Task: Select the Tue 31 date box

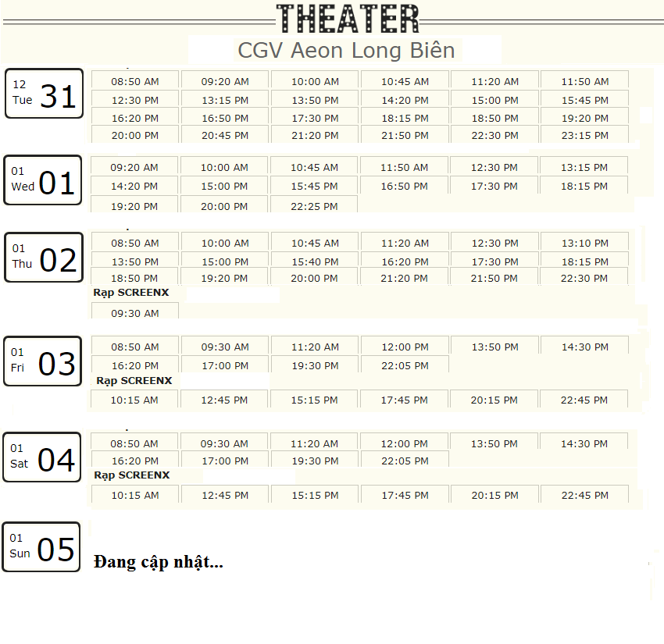Action: click(44, 94)
